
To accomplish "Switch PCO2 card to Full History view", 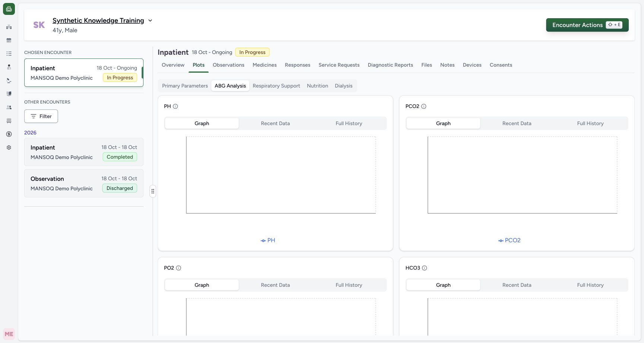I will coord(590,123).
